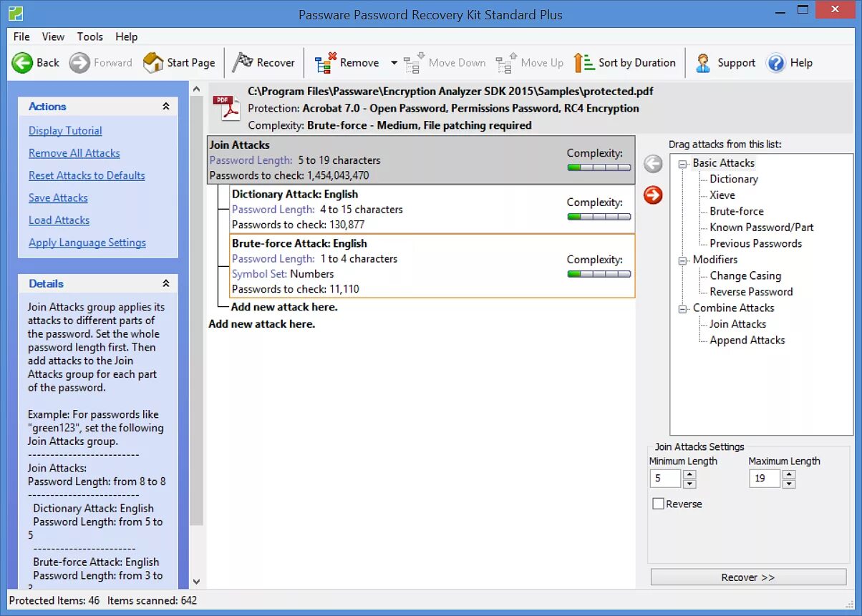862x616 pixels.
Task: Click indented 'Add new attack here.' inside group
Action: tap(284, 307)
